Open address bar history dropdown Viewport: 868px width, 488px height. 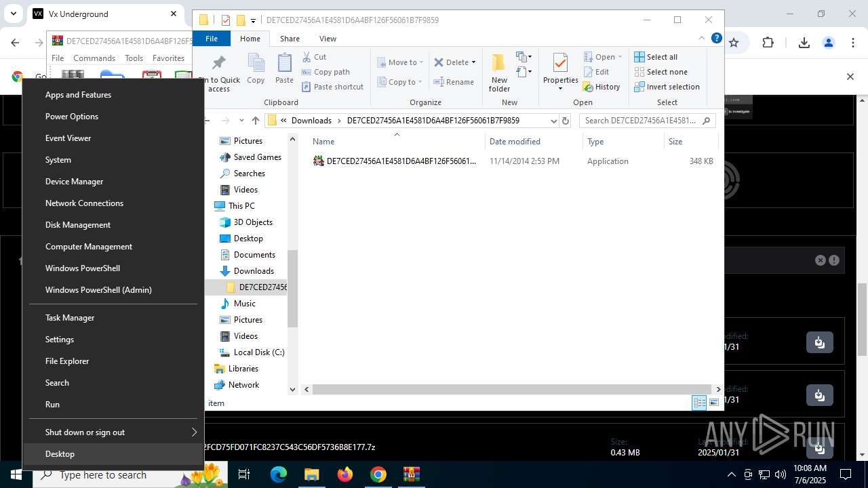pyautogui.click(x=553, y=121)
